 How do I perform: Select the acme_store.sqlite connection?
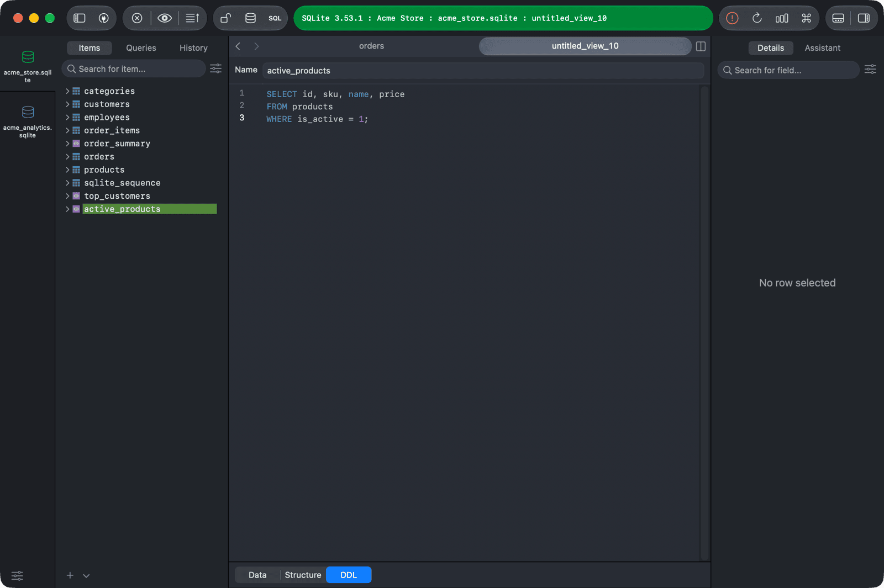[x=28, y=66]
